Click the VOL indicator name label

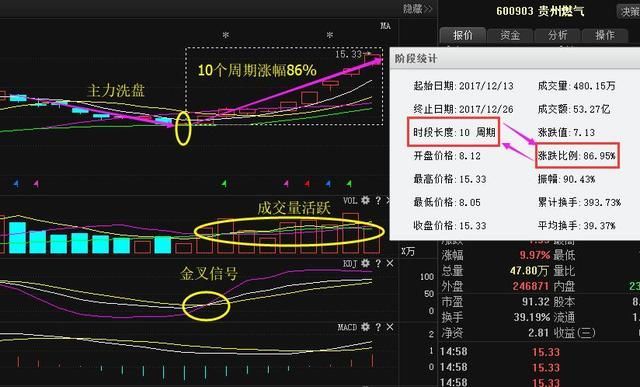[350, 200]
